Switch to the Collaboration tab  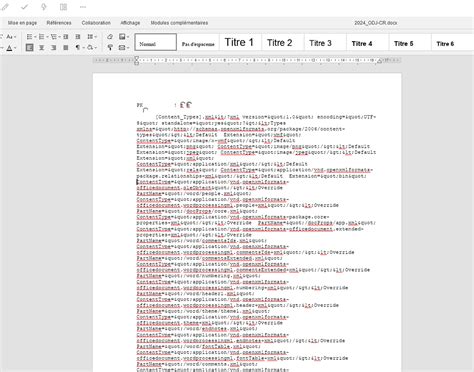coord(96,23)
